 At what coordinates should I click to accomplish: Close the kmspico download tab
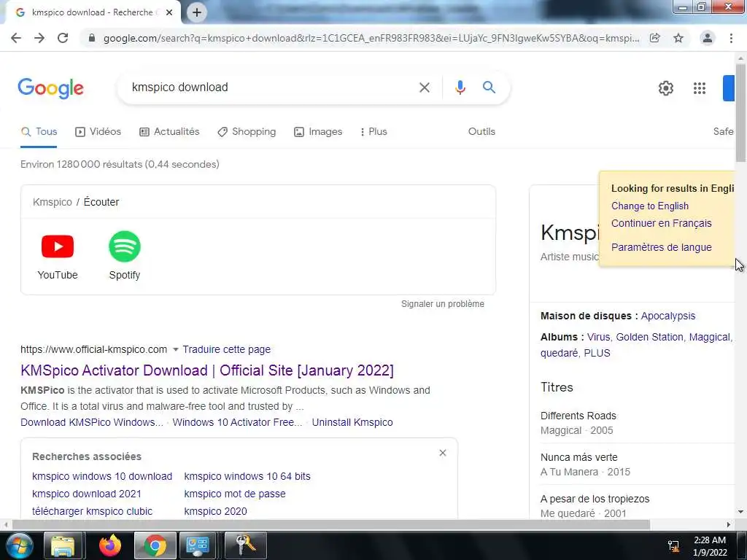point(169,12)
